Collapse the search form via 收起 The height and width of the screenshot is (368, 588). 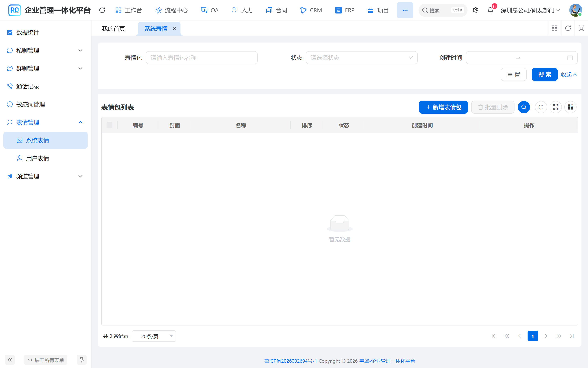click(569, 74)
